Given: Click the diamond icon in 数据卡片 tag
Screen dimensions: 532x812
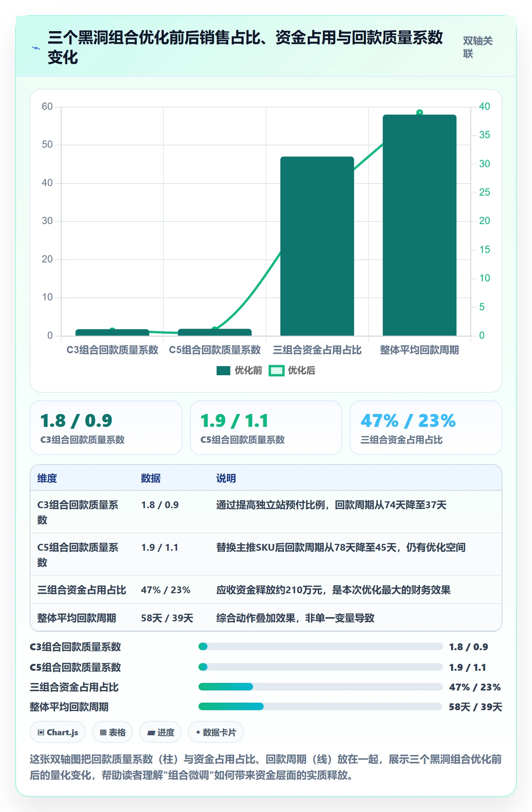Looking at the screenshot, I should pyautogui.click(x=198, y=732).
